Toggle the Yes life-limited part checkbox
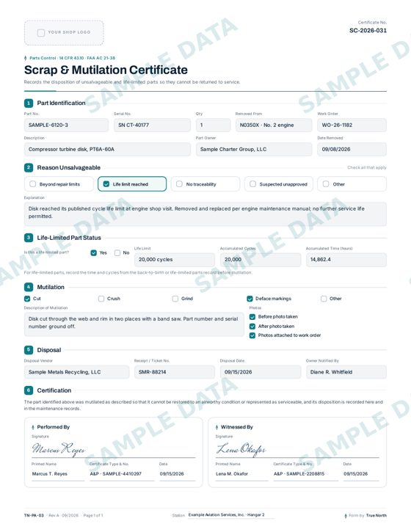The image size is (411, 532). [x=94, y=252]
